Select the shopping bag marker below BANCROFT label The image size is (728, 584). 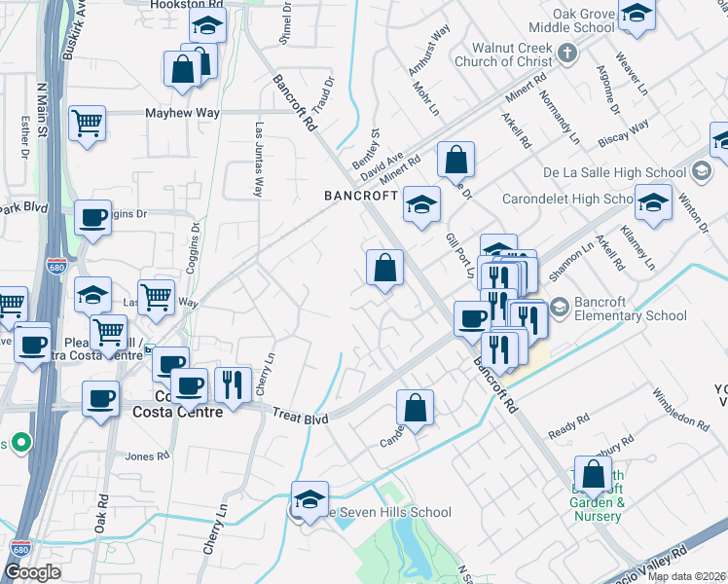point(384,268)
